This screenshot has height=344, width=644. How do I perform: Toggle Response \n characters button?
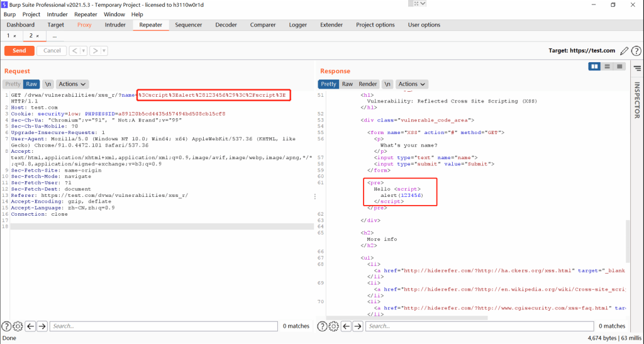387,84
